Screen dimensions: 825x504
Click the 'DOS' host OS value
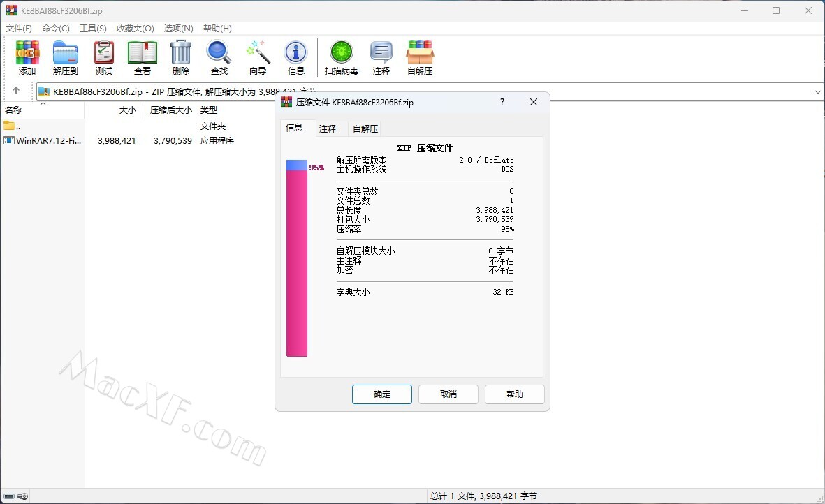(x=507, y=169)
